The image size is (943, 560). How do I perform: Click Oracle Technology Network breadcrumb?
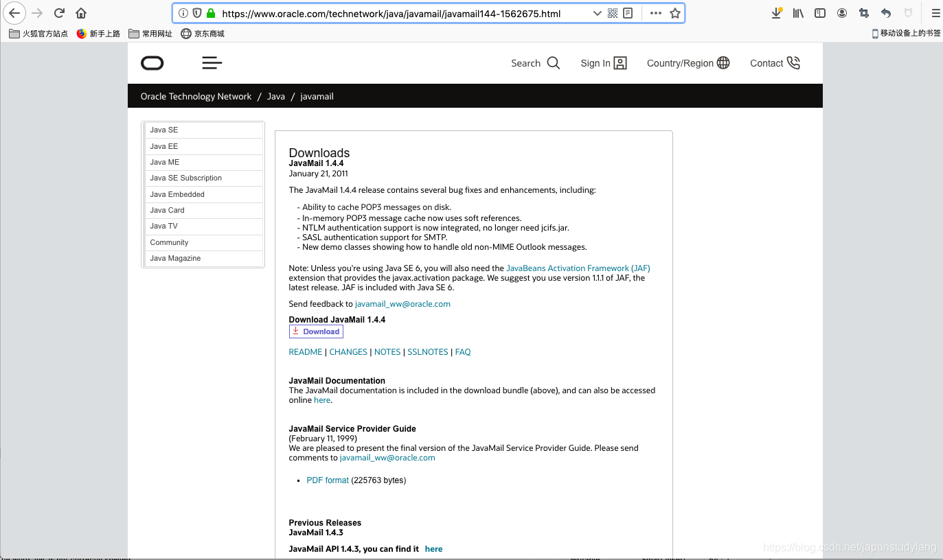point(196,96)
